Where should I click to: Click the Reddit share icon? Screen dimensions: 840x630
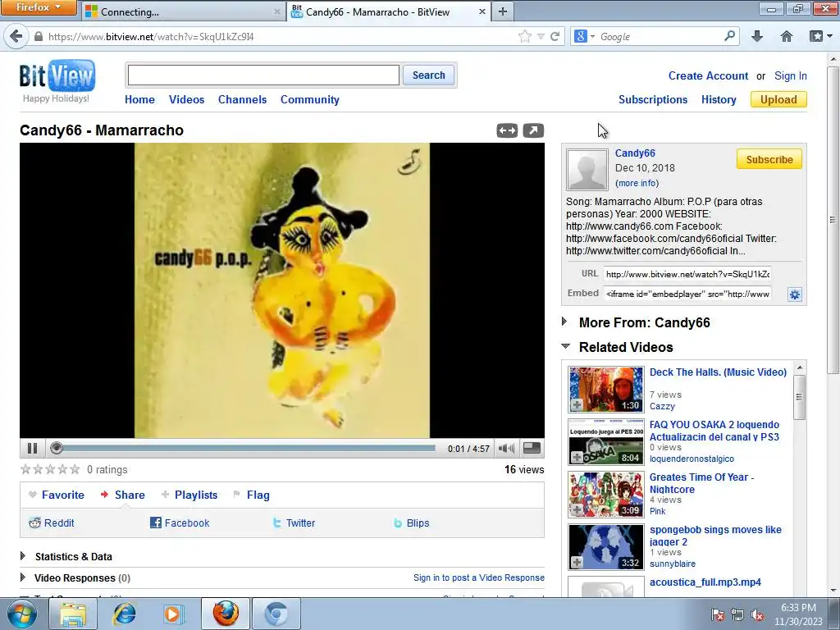click(34, 523)
